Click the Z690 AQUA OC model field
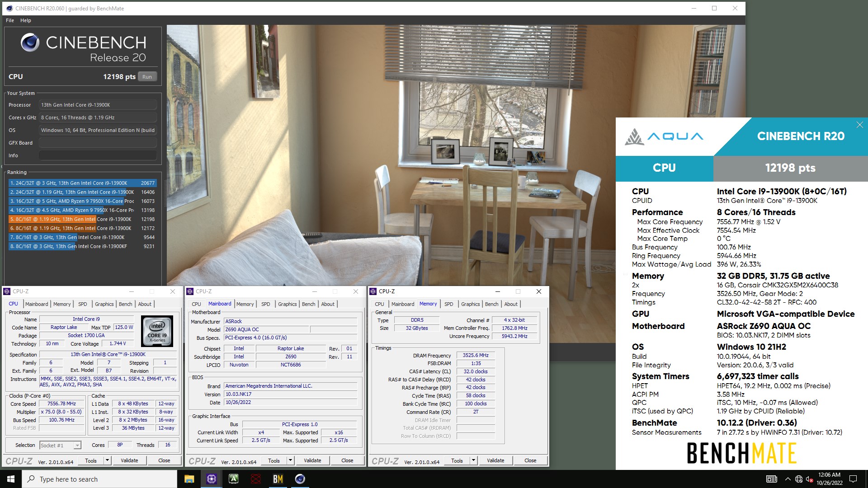Screen dimensions: 868x488 tap(266, 329)
